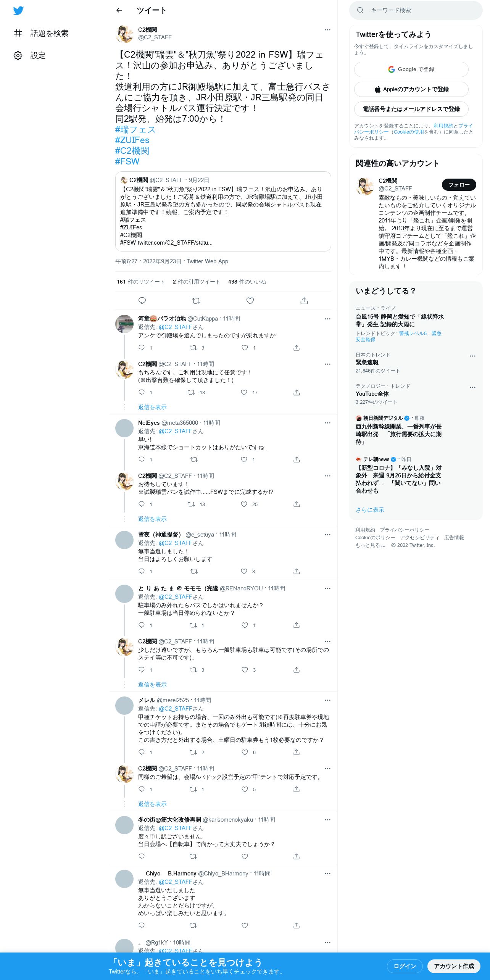Show replies under the 瑞雲パン reply
The image size is (490, 980).
152,519
